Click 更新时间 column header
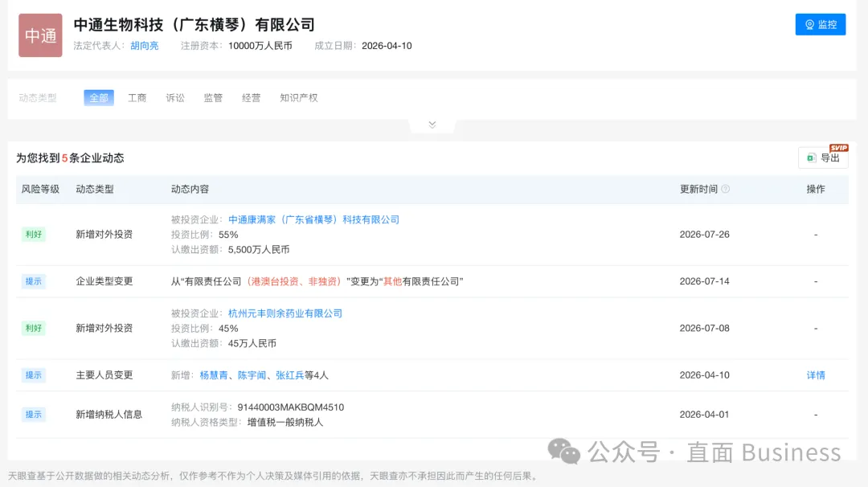The height and width of the screenshot is (487, 868). (x=698, y=190)
